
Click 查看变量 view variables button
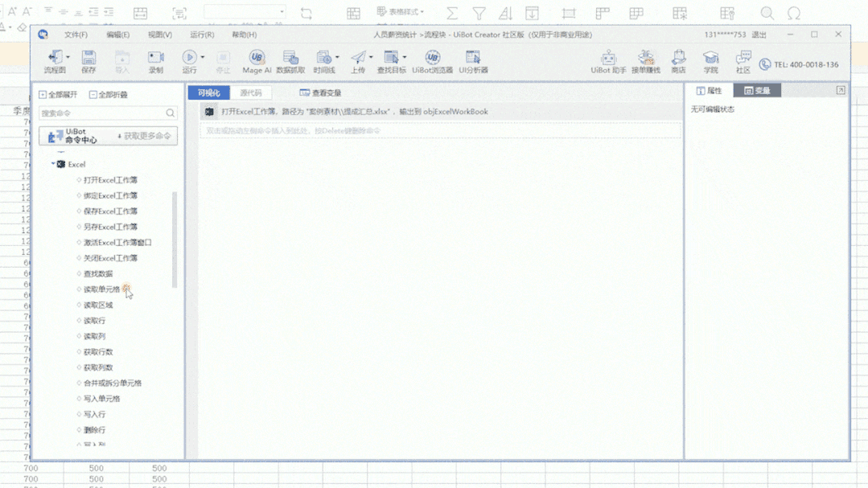point(320,93)
